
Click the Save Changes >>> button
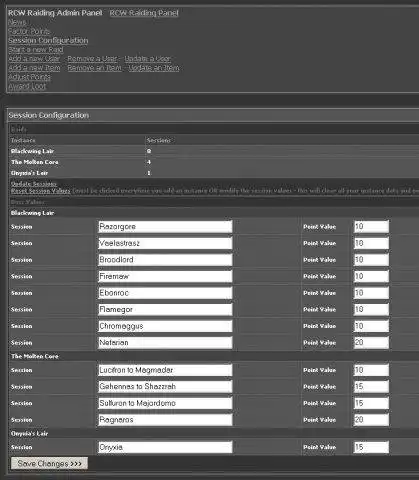[x=49, y=463]
